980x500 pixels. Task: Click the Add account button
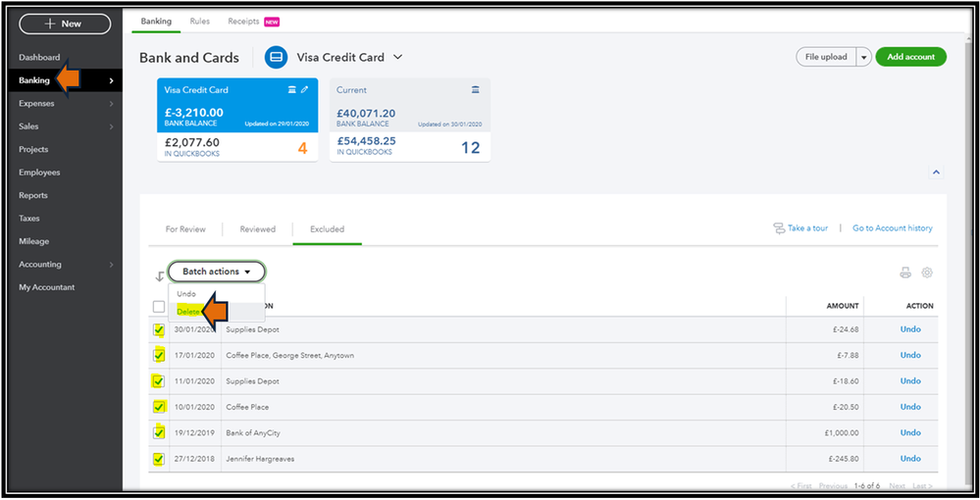(910, 57)
